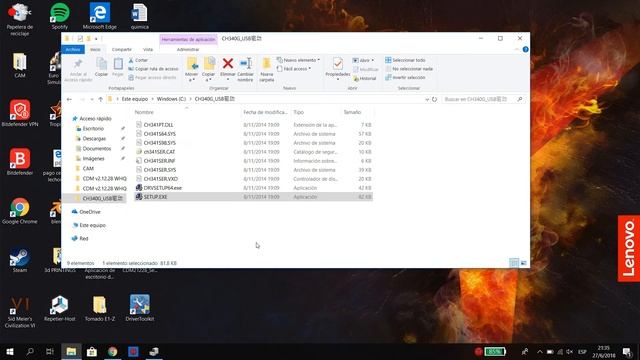Screen dimensions: 640x360
Task: Select file CH341SER.INF
Action: click(x=159, y=161)
